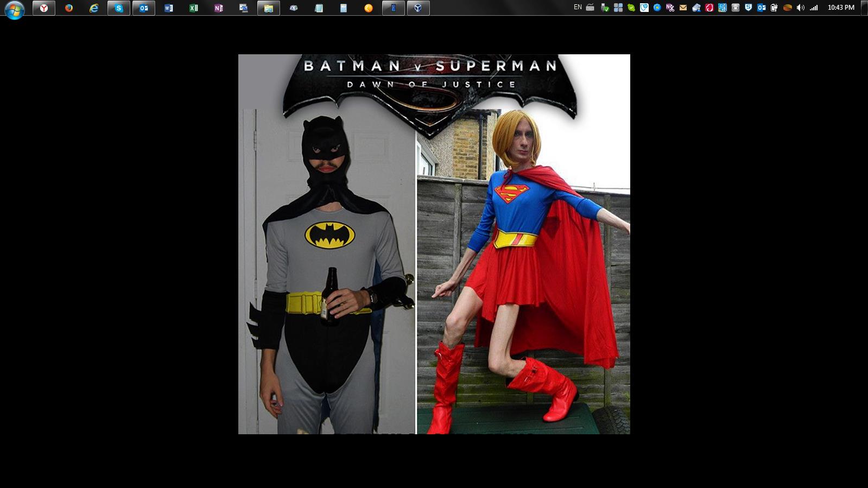Click the Safely Remove Hardware tray icon
The height and width of the screenshot is (488, 868).
[605, 8]
